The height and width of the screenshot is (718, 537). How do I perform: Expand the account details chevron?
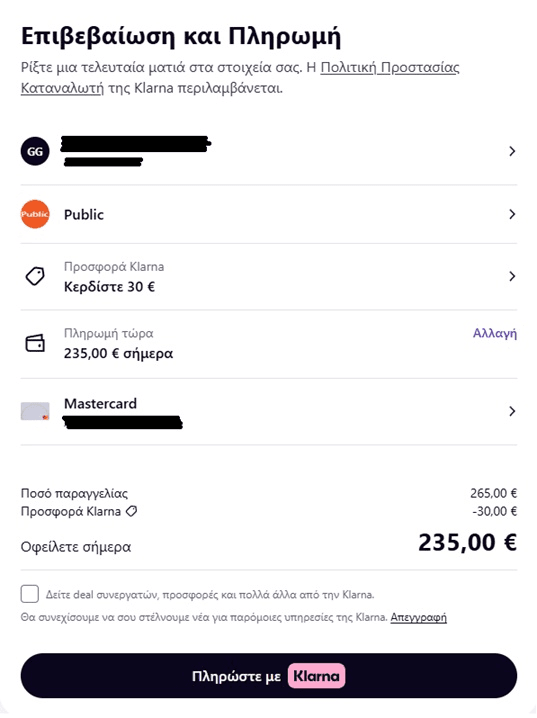click(512, 151)
